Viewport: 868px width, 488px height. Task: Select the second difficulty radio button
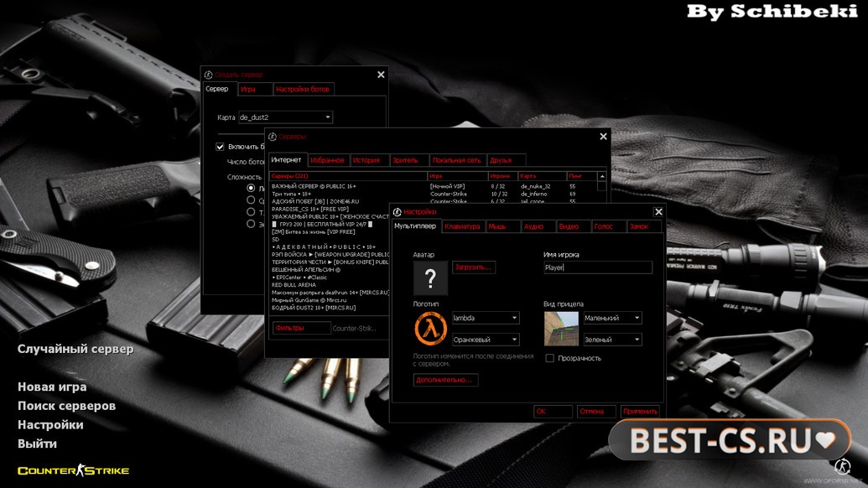click(251, 200)
